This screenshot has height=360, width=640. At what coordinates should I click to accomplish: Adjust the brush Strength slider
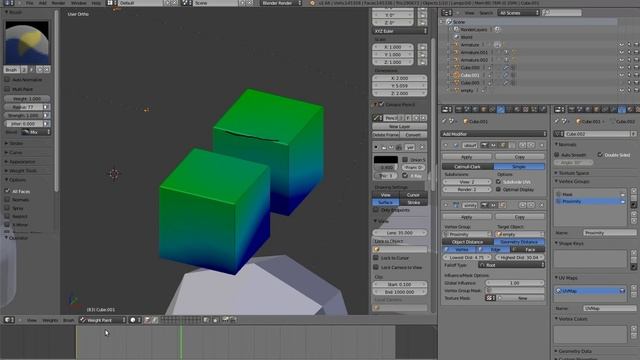coord(23,116)
